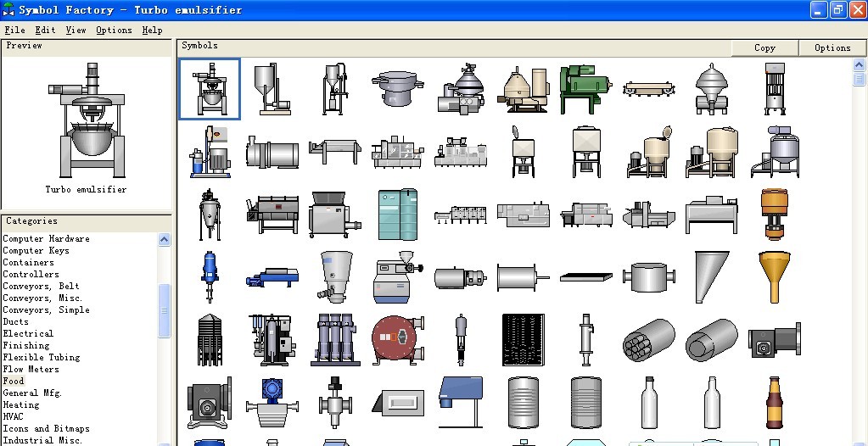Click the Categories list scroll-up arrow

pos(164,239)
